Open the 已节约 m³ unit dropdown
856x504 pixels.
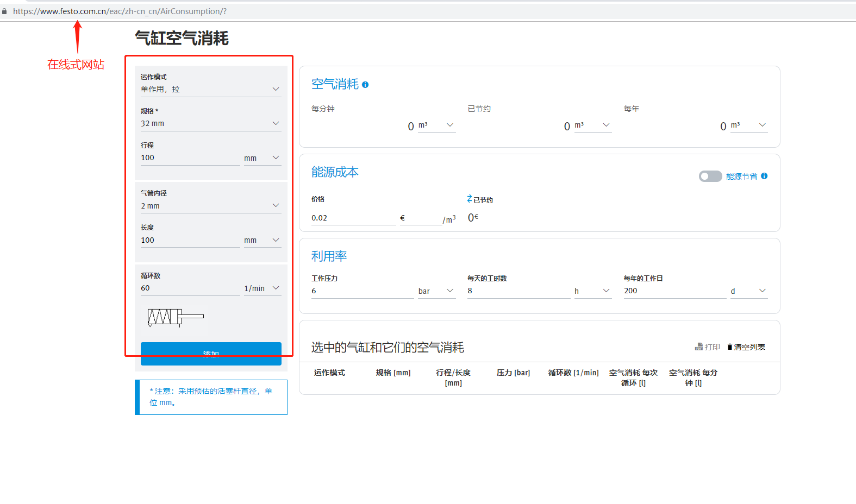point(593,125)
